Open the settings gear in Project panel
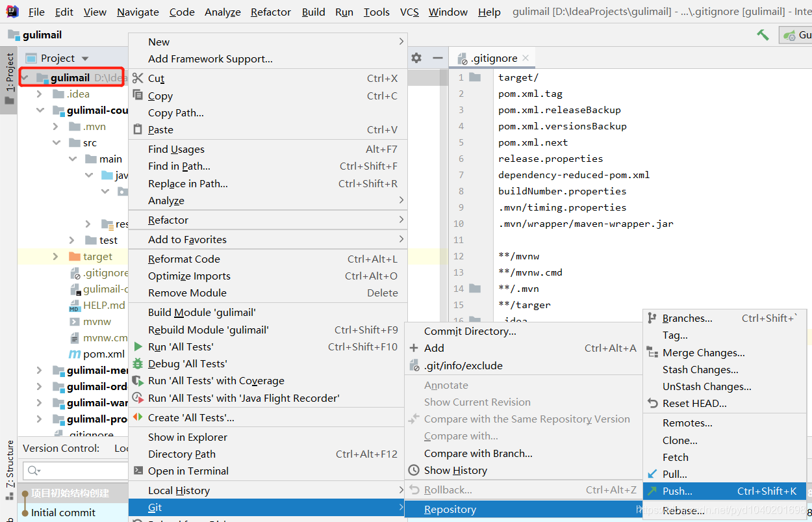 pos(416,58)
